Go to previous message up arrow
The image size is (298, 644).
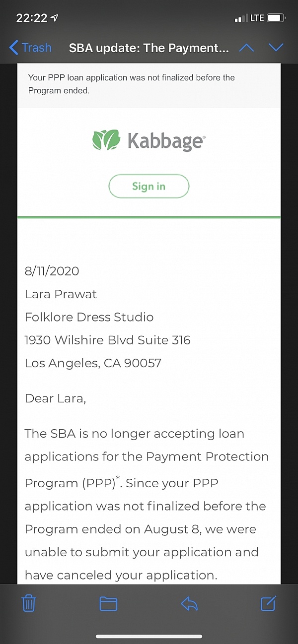tap(246, 48)
